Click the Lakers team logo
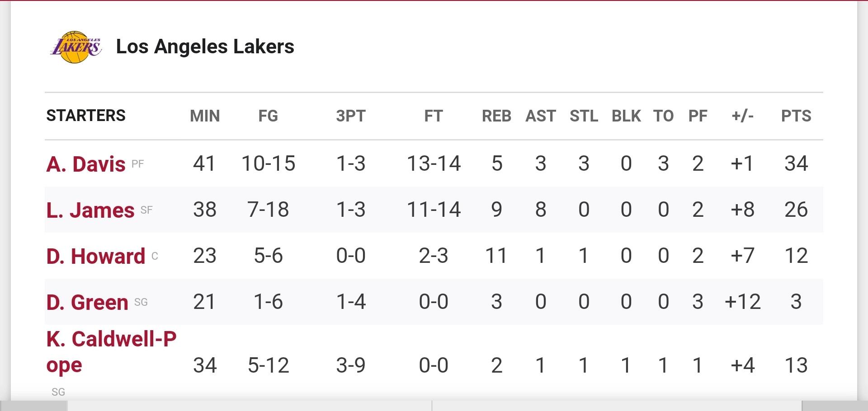 tap(75, 47)
